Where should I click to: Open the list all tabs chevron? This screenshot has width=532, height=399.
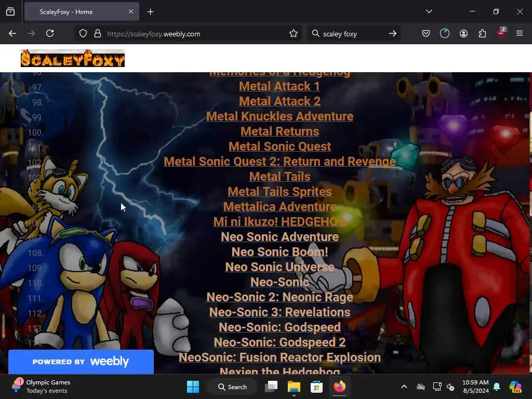[429, 11]
